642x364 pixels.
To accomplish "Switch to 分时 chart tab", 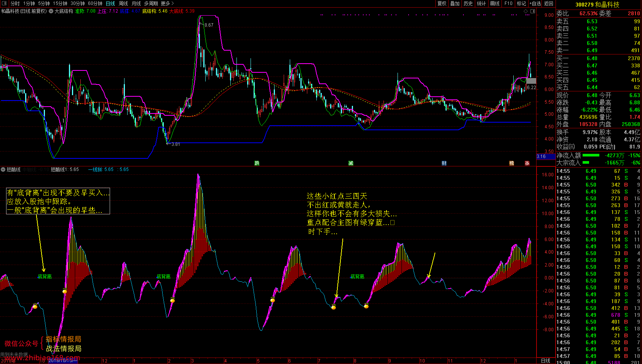I will (x=15, y=3).
